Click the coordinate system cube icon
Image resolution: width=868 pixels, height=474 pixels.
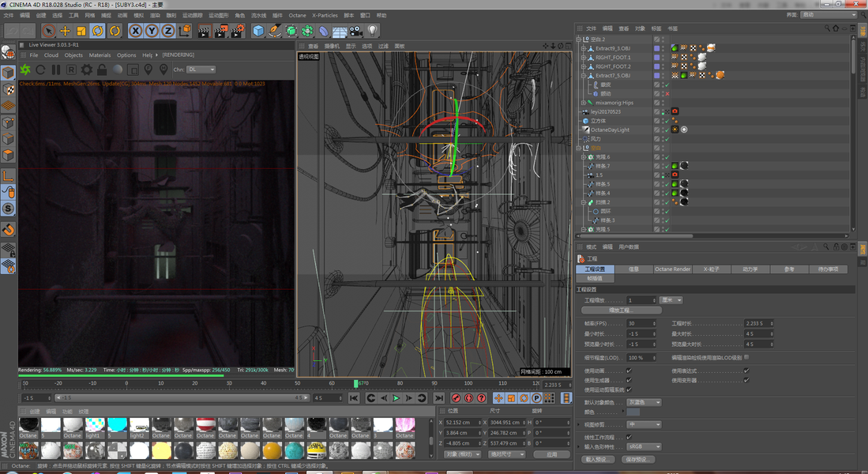185,31
